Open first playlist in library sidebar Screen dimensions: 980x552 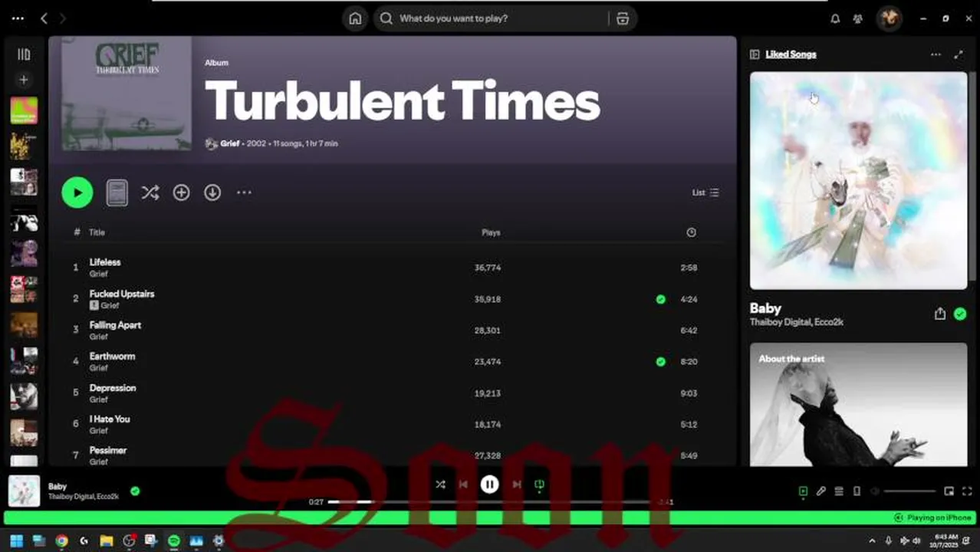pyautogui.click(x=24, y=110)
